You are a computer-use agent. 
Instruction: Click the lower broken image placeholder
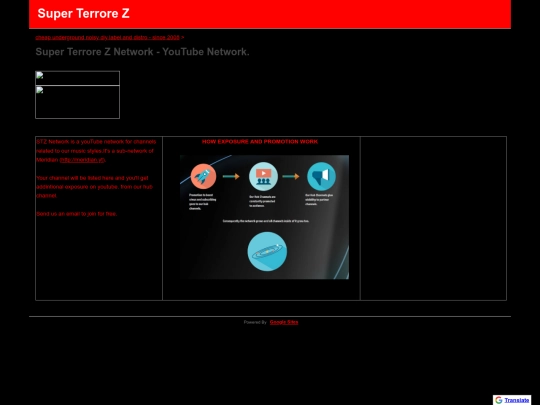coord(77,102)
